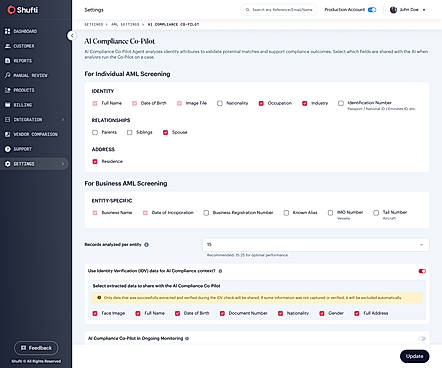Viewport: 442px width, 368px height.
Task: Check the Tail Number checkbox
Action: (x=376, y=213)
